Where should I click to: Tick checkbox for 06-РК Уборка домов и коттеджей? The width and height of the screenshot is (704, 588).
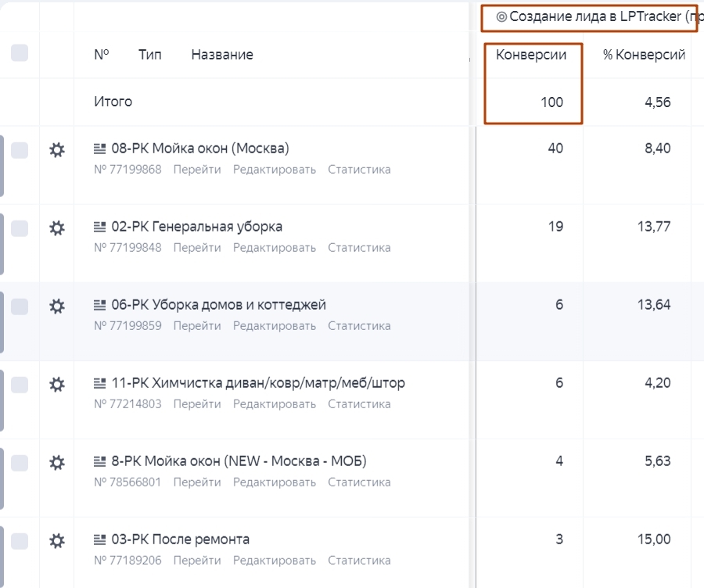tap(20, 307)
